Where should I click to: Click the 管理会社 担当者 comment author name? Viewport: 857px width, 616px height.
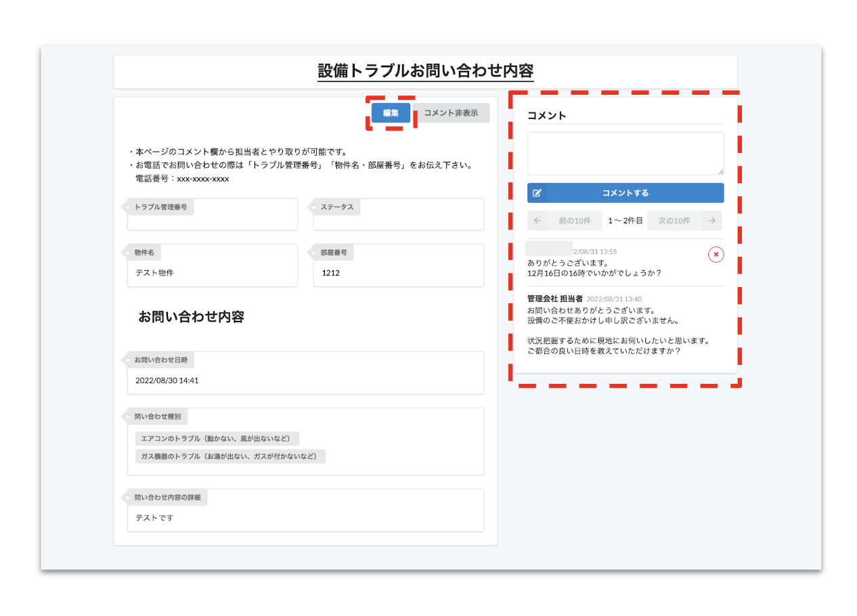coord(554,299)
